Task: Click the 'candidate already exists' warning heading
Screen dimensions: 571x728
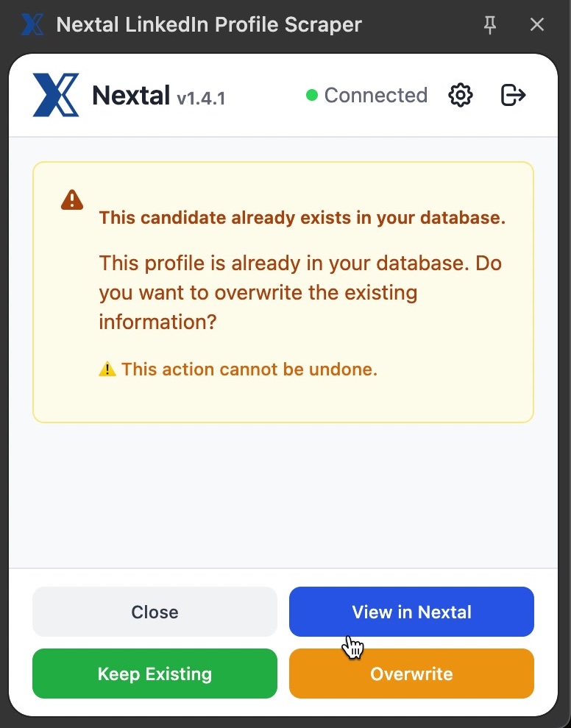Action: [302, 218]
